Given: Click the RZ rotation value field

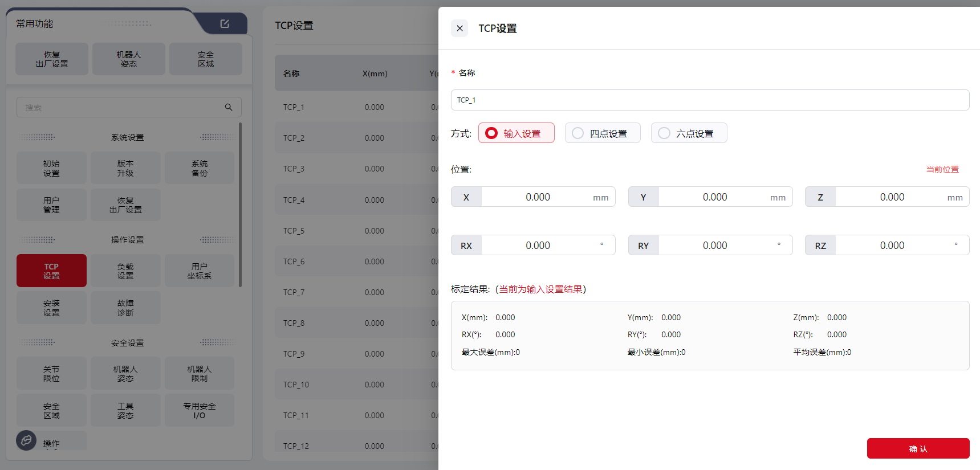Looking at the screenshot, I should (x=892, y=246).
